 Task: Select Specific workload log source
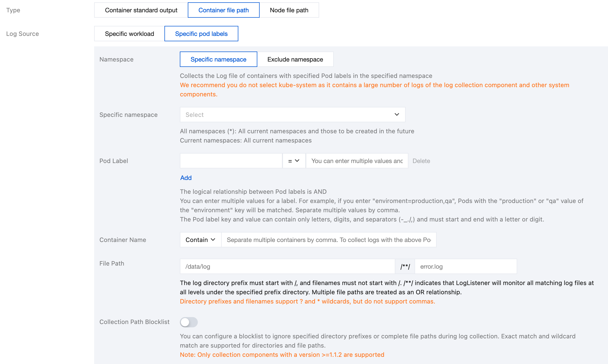tap(129, 34)
